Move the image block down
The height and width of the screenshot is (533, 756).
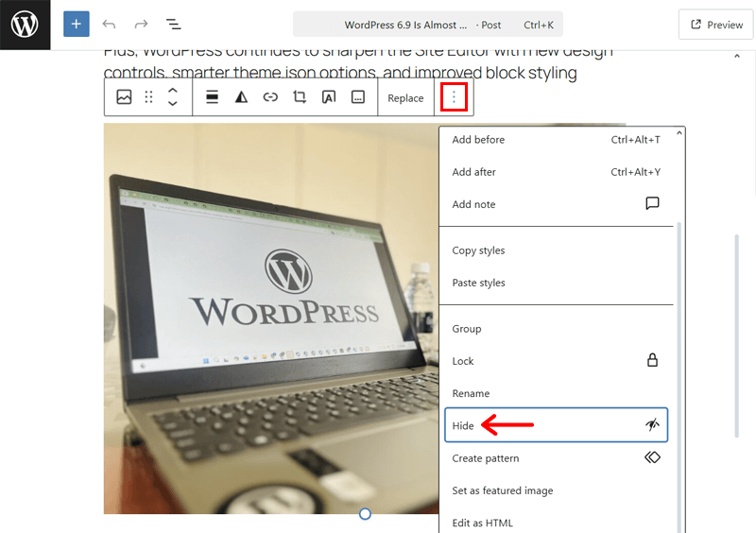pos(173,104)
